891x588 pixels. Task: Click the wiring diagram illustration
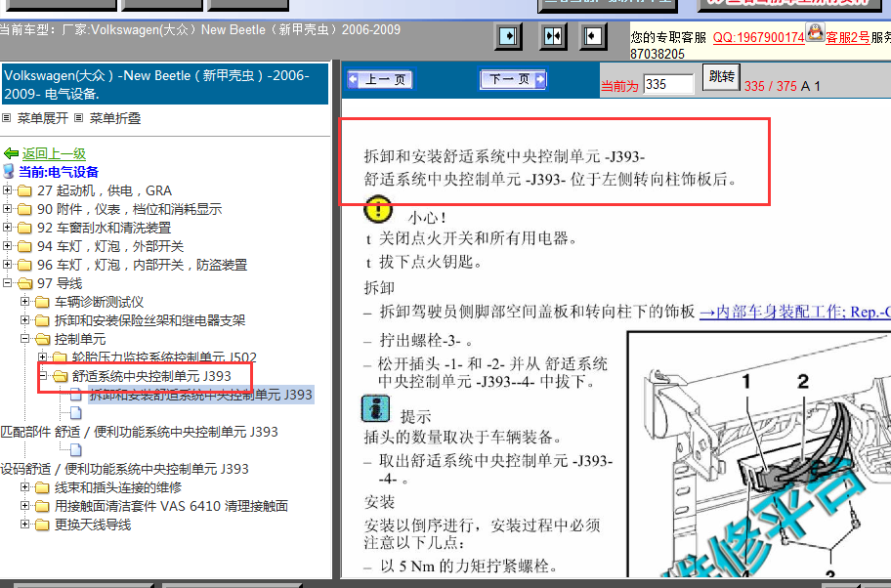(758, 454)
